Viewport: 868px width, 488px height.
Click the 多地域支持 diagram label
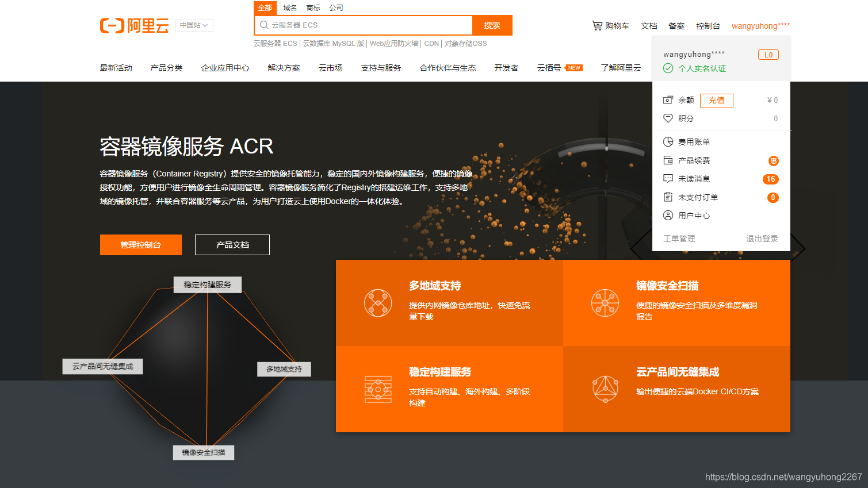[284, 369]
